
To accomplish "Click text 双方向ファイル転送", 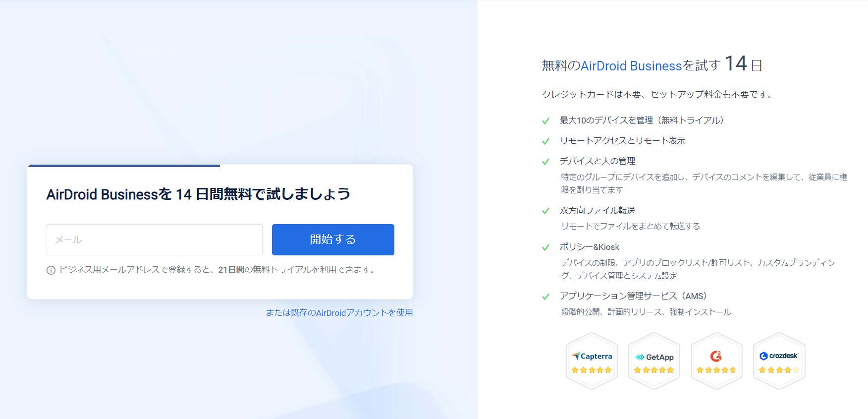I will (x=597, y=211).
